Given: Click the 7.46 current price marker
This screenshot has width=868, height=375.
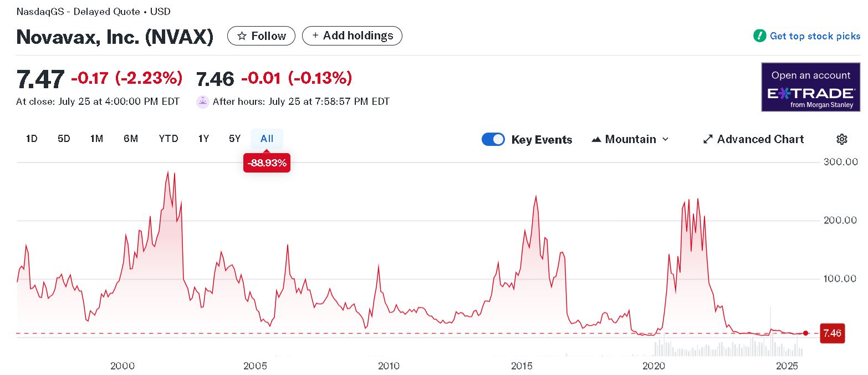Looking at the screenshot, I should pyautogui.click(x=833, y=333).
